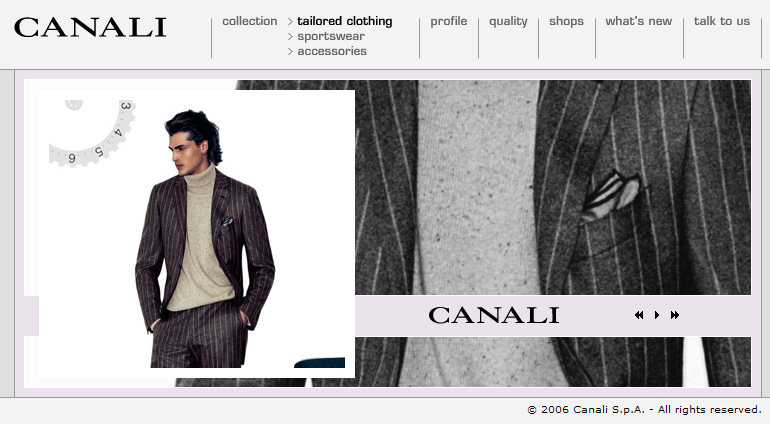Click the numbered gear dial graphic
This screenshot has width=770, height=424.
[92, 133]
